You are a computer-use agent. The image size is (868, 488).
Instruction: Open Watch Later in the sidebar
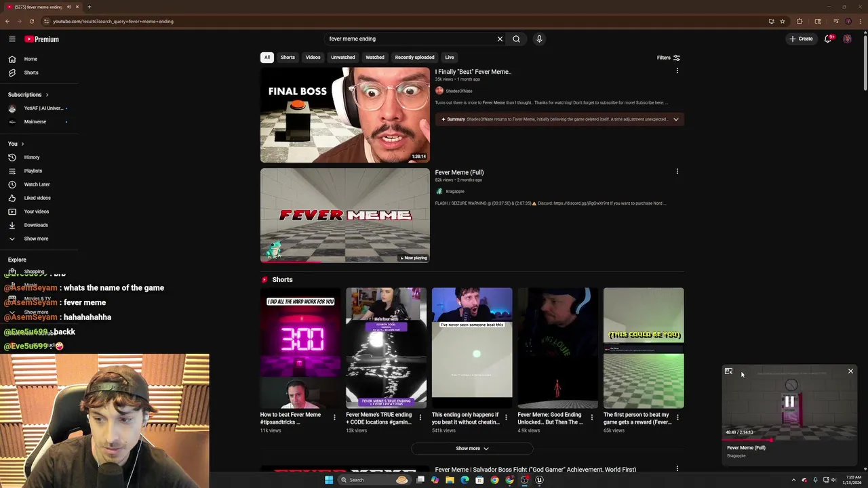37,184
